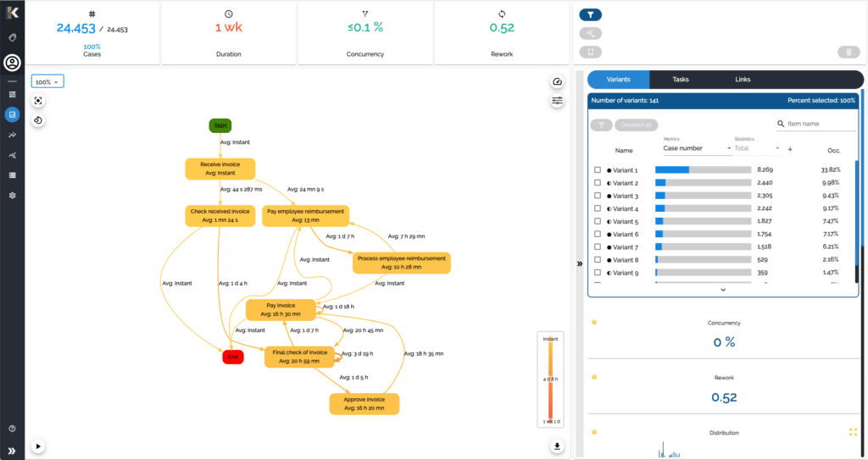Expand the variants list with down chevron
This screenshot has width=868, height=460.
click(723, 290)
